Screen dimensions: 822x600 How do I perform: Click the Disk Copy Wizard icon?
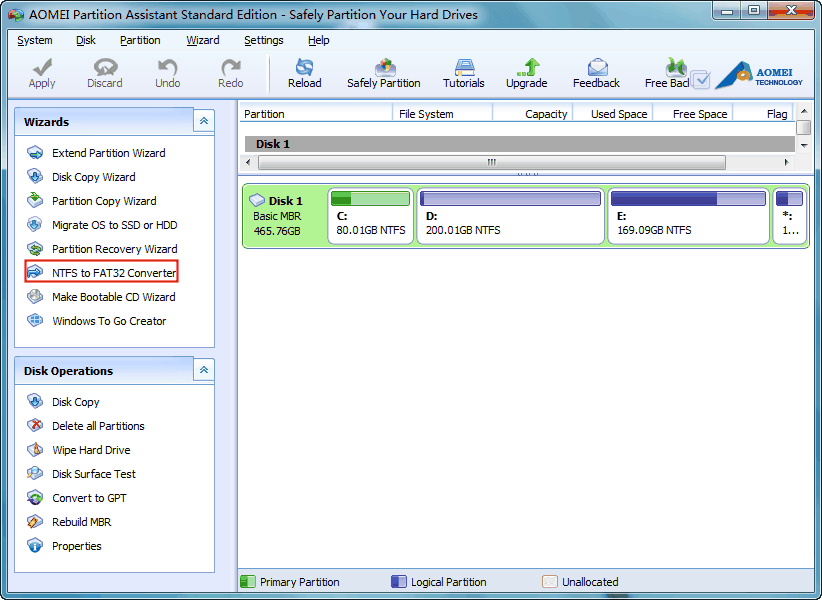35,177
